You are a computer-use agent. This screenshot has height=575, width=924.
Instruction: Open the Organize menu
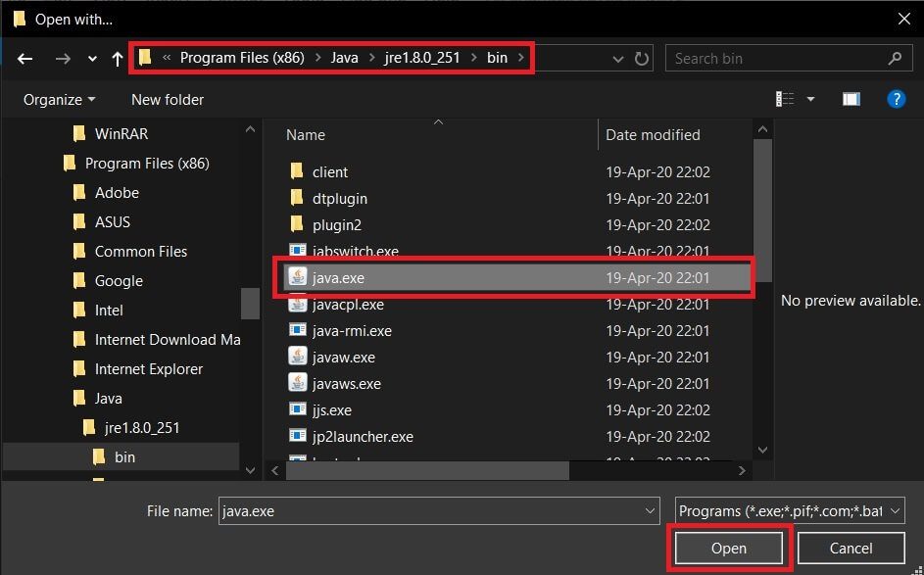coord(59,100)
